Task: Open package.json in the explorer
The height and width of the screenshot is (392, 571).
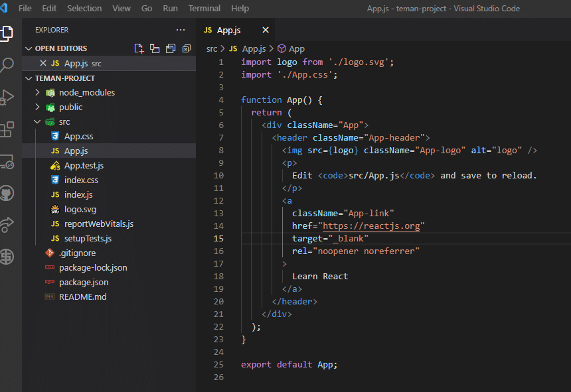Action: coord(83,282)
